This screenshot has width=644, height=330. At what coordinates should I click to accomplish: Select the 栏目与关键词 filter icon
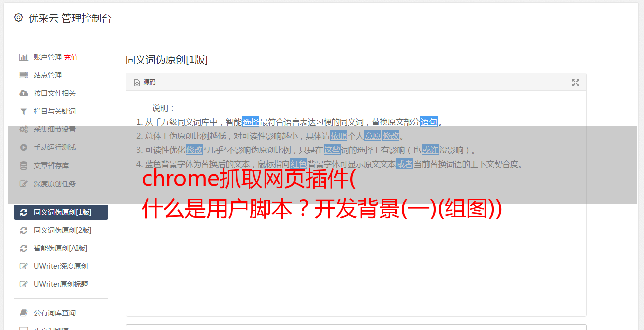coord(23,111)
